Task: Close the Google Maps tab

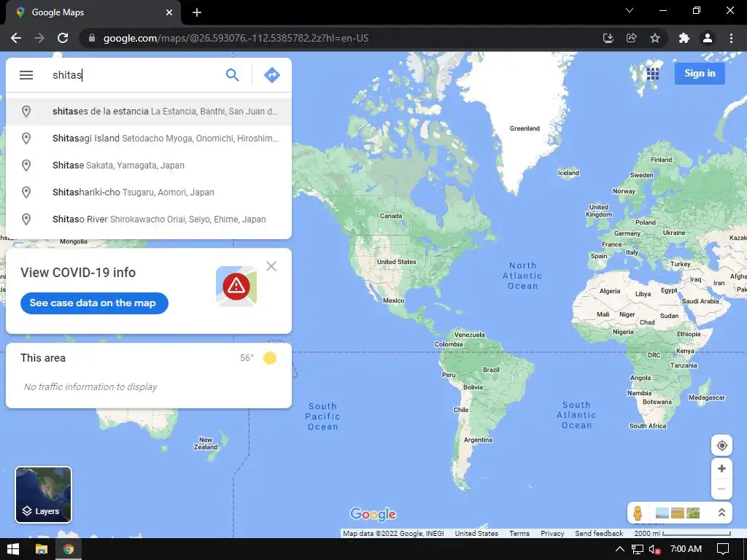Action: tap(169, 12)
